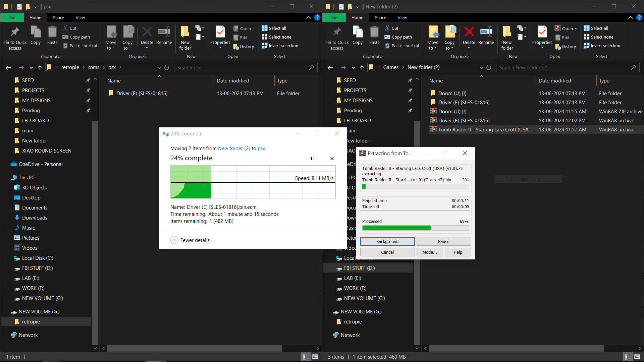
Task: Open address history dropdown in New folder (2)
Action: click(x=482, y=68)
